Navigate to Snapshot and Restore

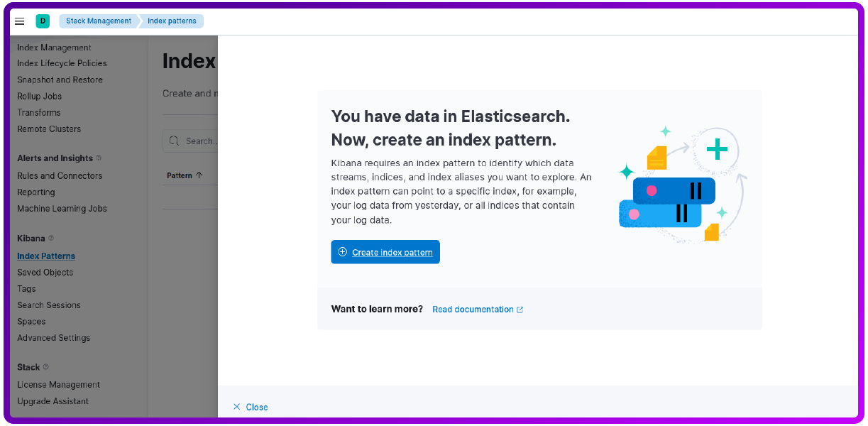(60, 80)
